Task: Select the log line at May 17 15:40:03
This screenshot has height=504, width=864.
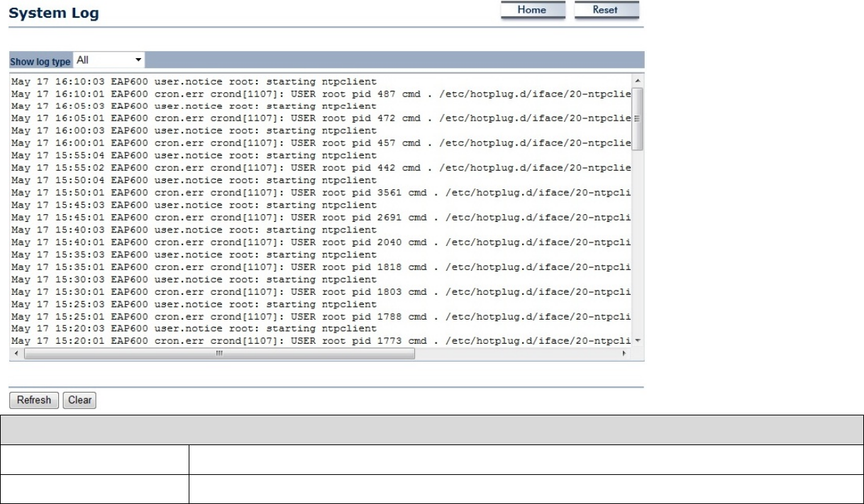Action: (194, 230)
